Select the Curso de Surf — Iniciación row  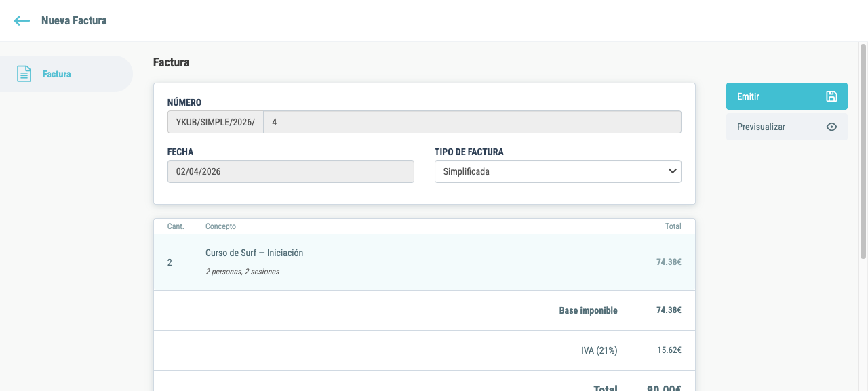click(425, 262)
